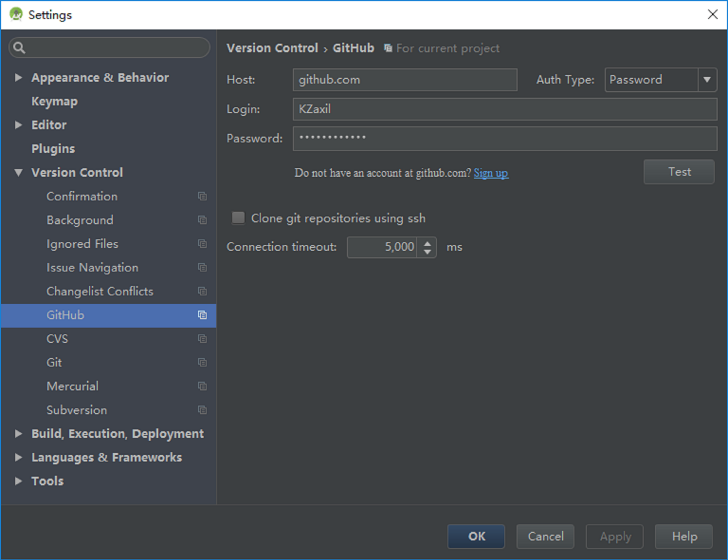The height and width of the screenshot is (560, 728).
Task: Click the settings search box
Action: (109, 48)
